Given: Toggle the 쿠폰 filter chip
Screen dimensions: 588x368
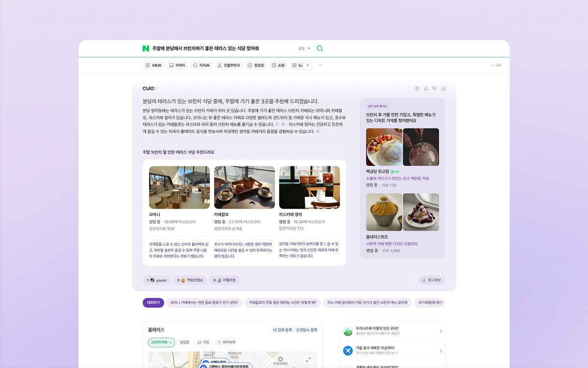Looking at the screenshot, I should tap(203, 342).
